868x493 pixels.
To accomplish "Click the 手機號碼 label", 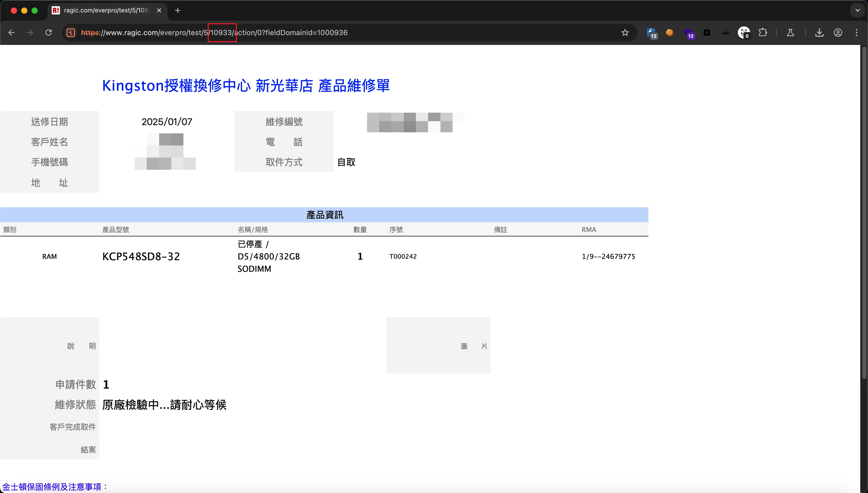I will (x=49, y=162).
